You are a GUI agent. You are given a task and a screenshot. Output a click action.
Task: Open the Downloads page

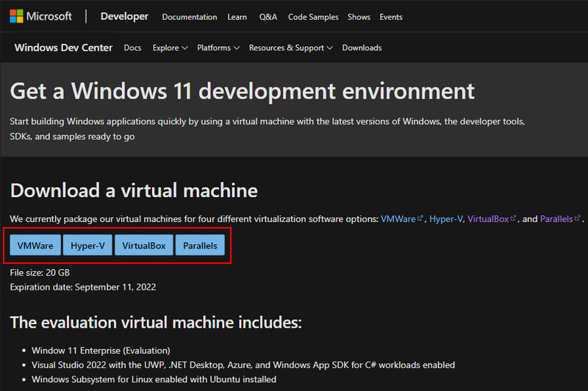coord(362,48)
